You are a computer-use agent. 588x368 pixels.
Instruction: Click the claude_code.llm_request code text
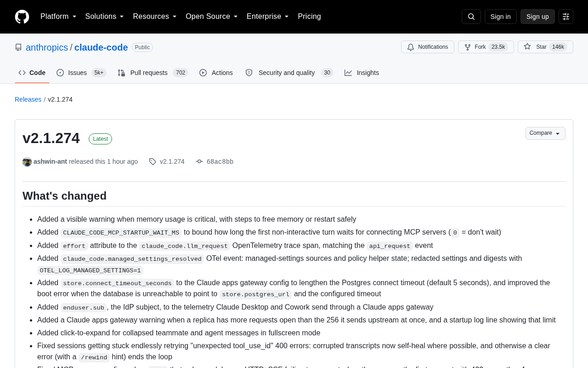click(x=185, y=246)
